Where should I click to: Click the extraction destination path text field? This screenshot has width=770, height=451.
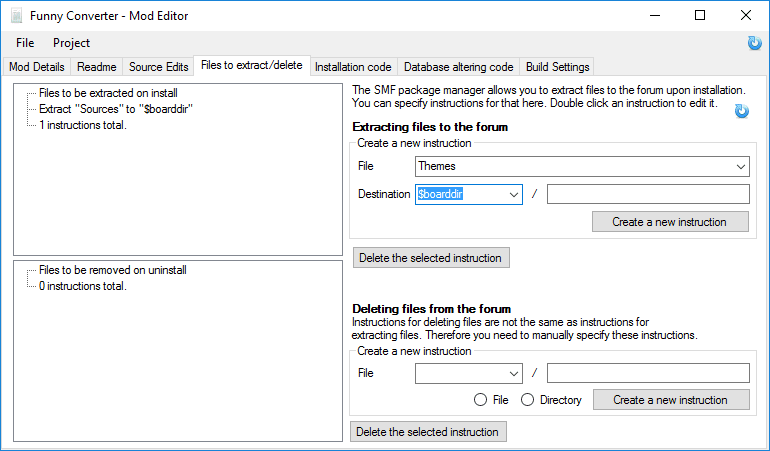coord(647,194)
